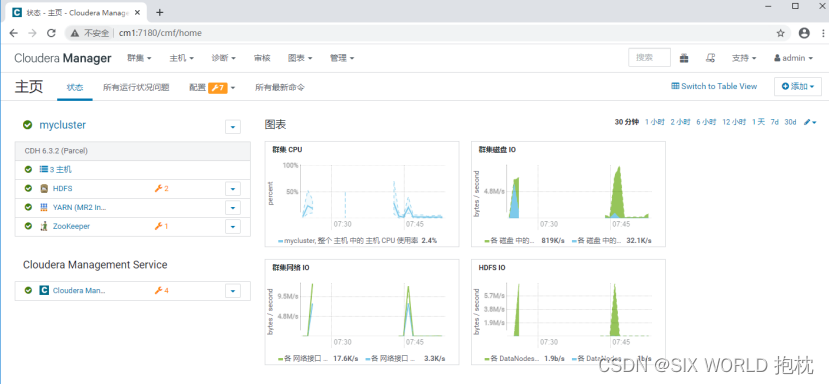Open the running commands icon
The height and width of the screenshot is (384, 829).
[711, 58]
